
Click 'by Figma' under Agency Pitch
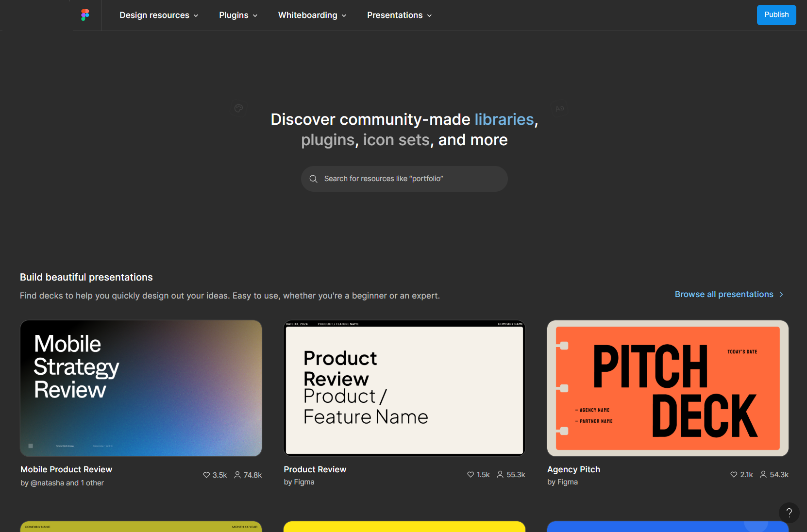tap(562, 482)
